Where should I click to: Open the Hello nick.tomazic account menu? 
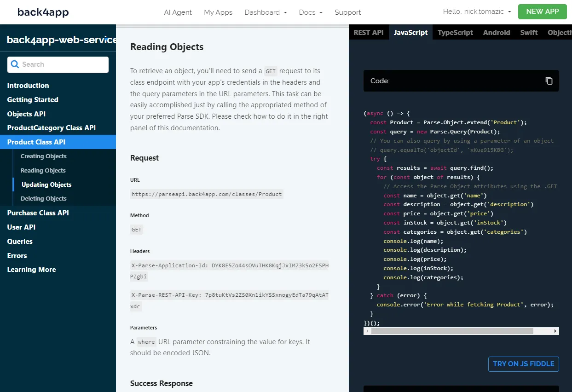pyautogui.click(x=477, y=12)
